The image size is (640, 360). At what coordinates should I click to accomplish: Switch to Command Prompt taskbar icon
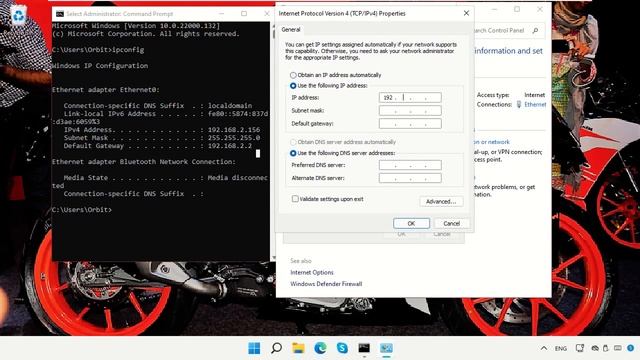tap(364, 348)
